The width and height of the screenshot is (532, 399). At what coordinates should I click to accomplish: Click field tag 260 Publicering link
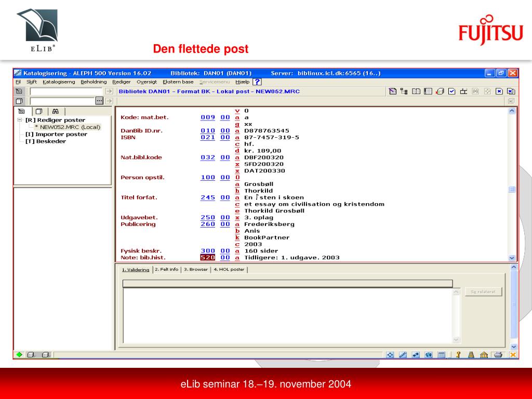point(208,224)
